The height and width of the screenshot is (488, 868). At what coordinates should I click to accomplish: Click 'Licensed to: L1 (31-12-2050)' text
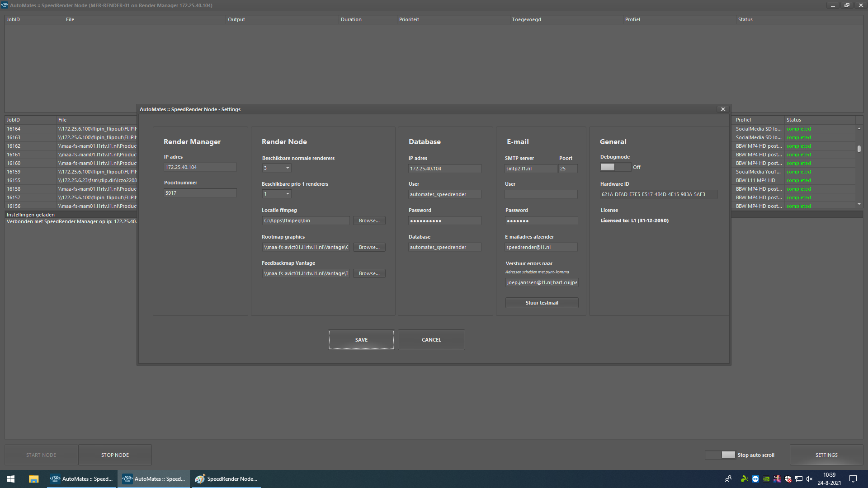click(x=634, y=221)
